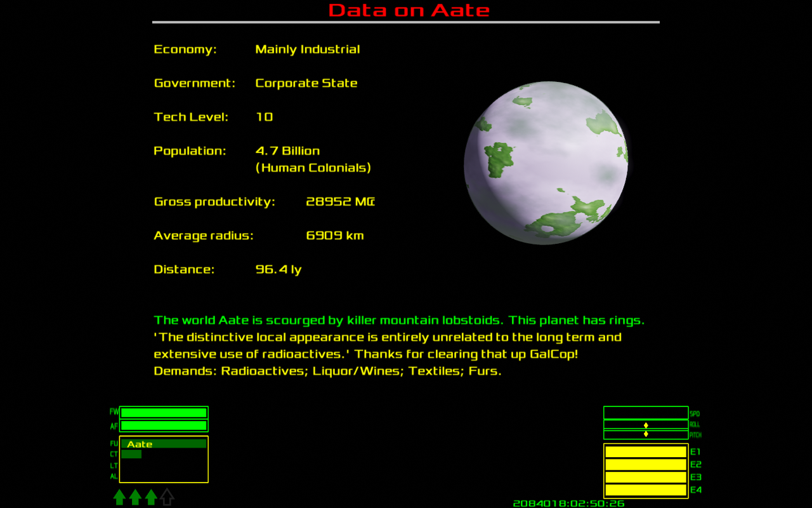Click the E2 energy bank bar
This screenshot has width=812, height=508.
click(x=646, y=464)
